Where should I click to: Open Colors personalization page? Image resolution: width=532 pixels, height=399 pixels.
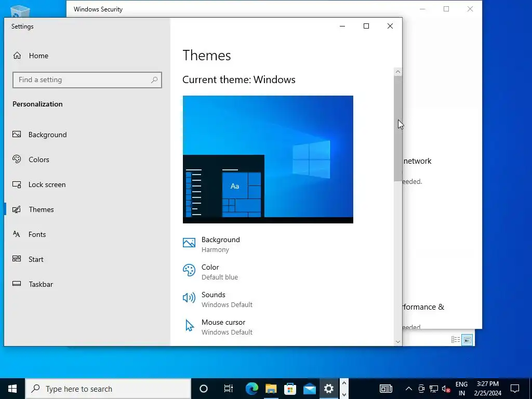click(31, 159)
